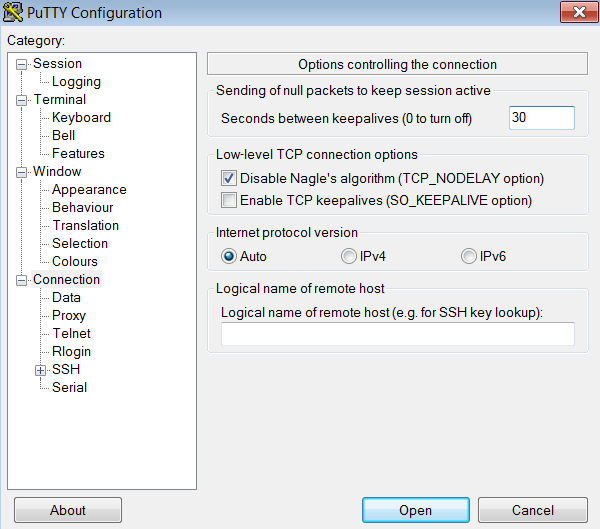Viewport: 600px width, 529px height.
Task: Open the Session category
Action: click(x=57, y=64)
